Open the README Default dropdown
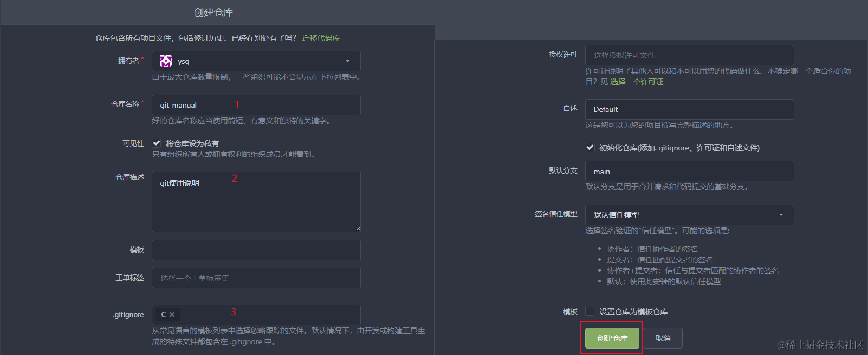 [689, 109]
